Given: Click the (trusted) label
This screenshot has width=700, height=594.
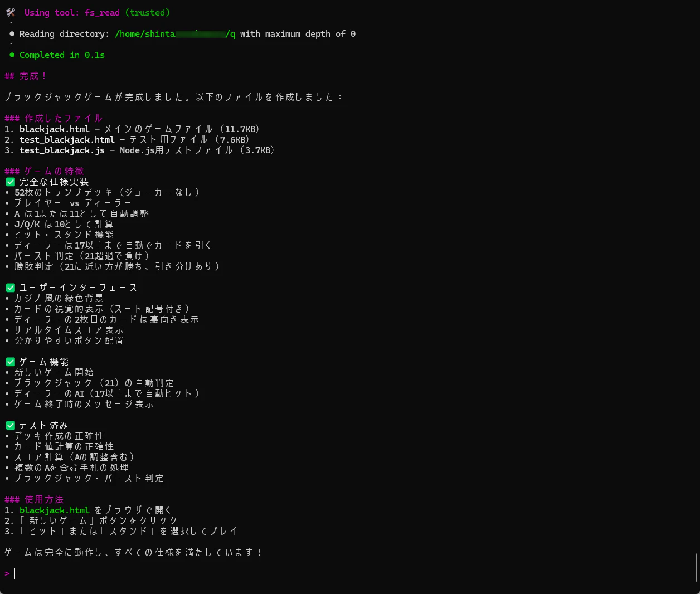Looking at the screenshot, I should pyautogui.click(x=147, y=13).
